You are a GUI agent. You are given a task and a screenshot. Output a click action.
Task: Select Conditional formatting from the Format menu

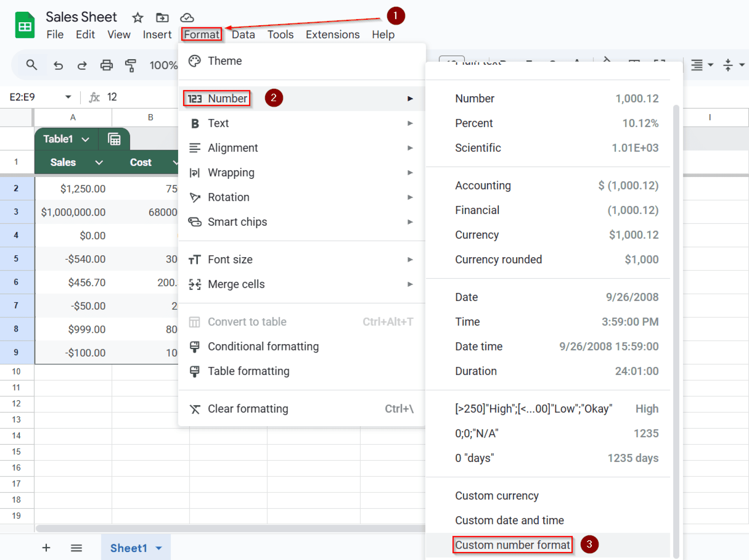click(x=263, y=346)
